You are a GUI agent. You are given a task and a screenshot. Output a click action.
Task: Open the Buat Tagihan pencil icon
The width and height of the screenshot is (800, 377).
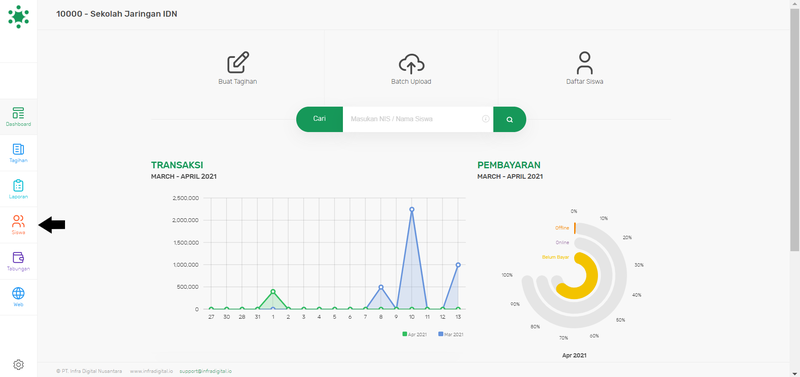238,62
